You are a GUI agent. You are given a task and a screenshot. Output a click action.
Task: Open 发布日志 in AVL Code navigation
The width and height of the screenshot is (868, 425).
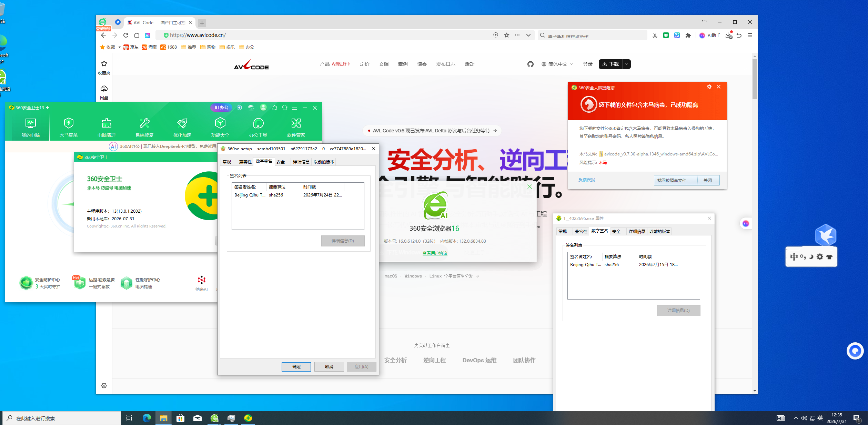tap(445, 64)
